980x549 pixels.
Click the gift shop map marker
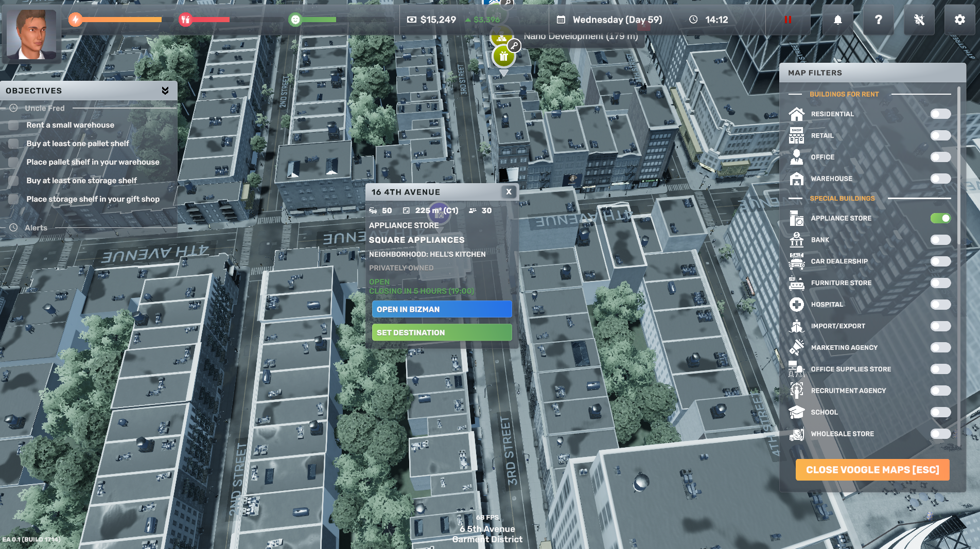(503, 57)
